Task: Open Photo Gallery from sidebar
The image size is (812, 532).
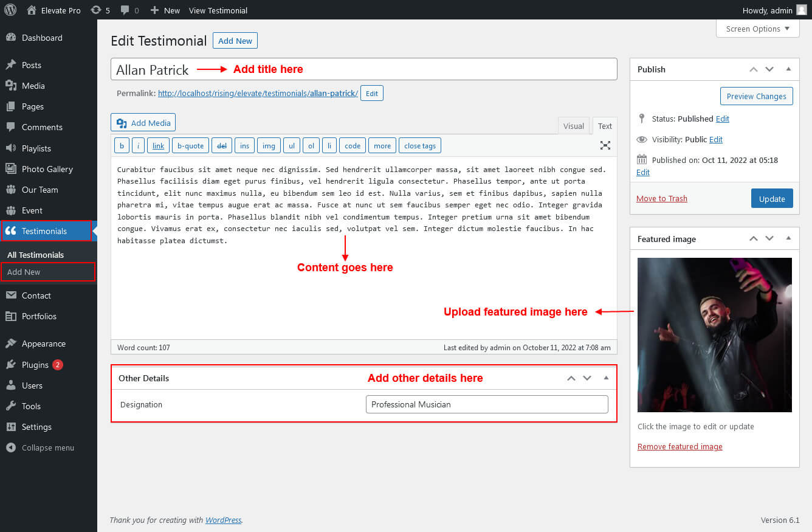Action: 47,169
